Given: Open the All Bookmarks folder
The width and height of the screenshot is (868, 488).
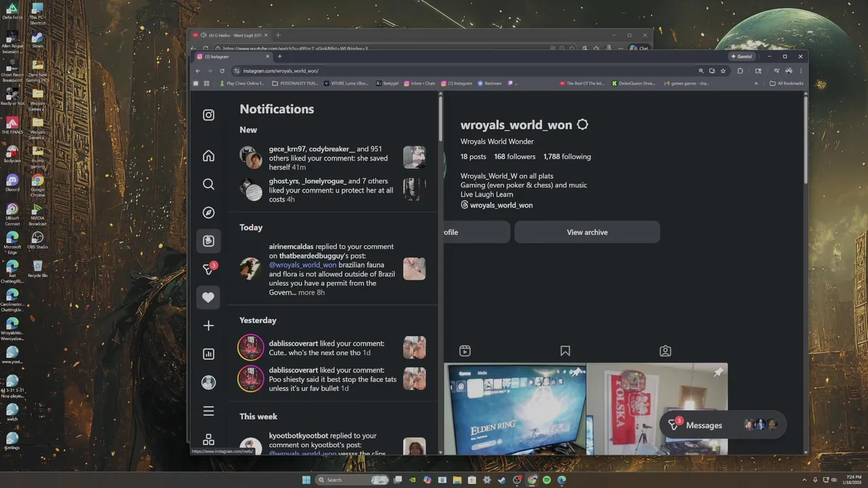Looking at the screenshot, I should pyautogui.click(x=787, y=83).
